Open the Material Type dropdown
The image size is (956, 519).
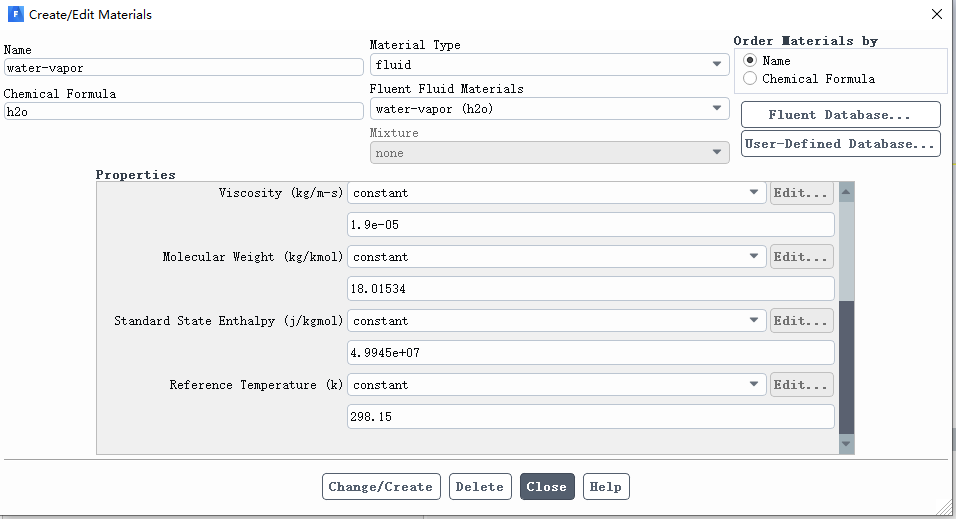pos(549,65)
